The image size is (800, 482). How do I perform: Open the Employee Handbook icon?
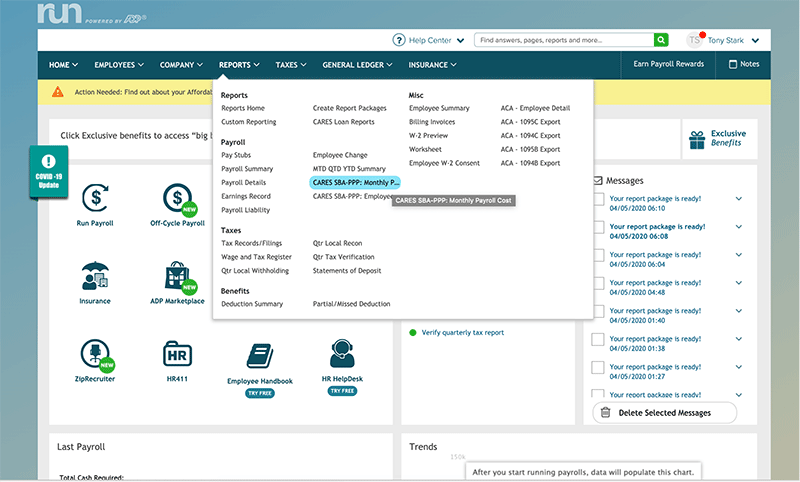coord(260,356)
